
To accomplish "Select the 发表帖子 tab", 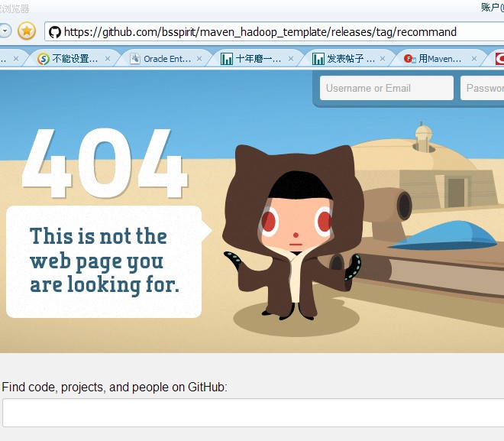I will (x=346, y=59).
